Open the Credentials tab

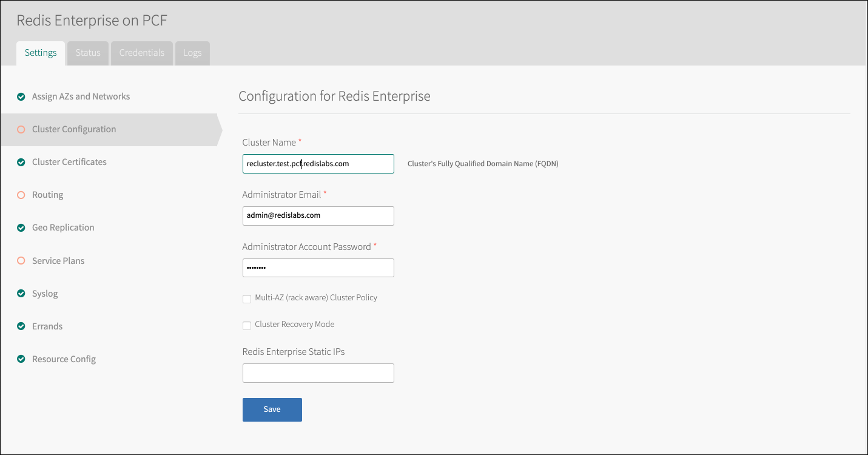(x=141, y=53)
